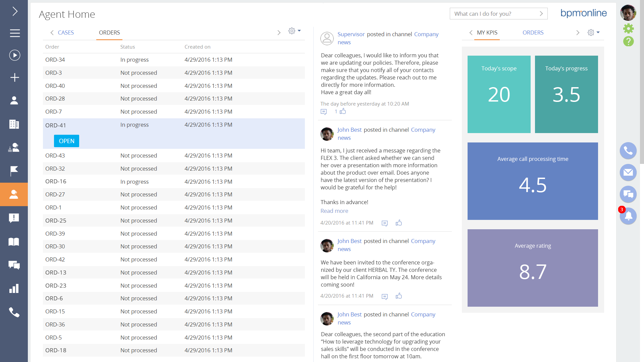Image resolution: width=644 pixels, height=362 pixels.
Task: Switch to the MY KPIS tab
Action: (x=487, y=33)
